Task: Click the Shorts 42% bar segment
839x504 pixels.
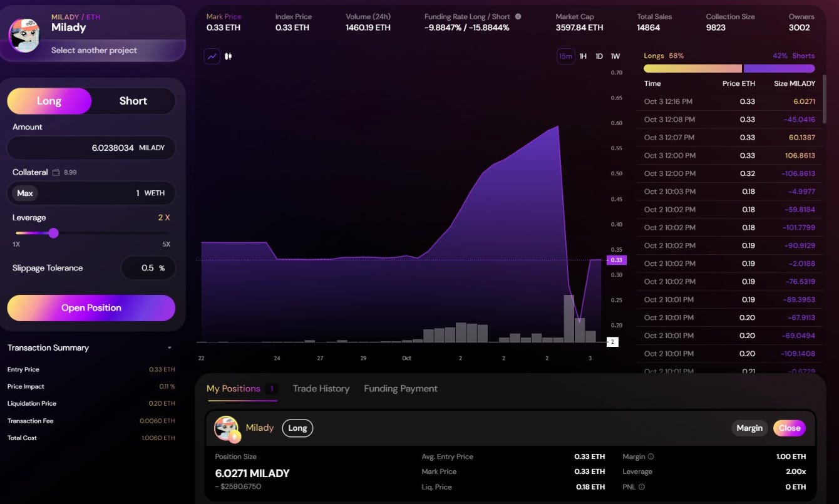Action: 779,68
